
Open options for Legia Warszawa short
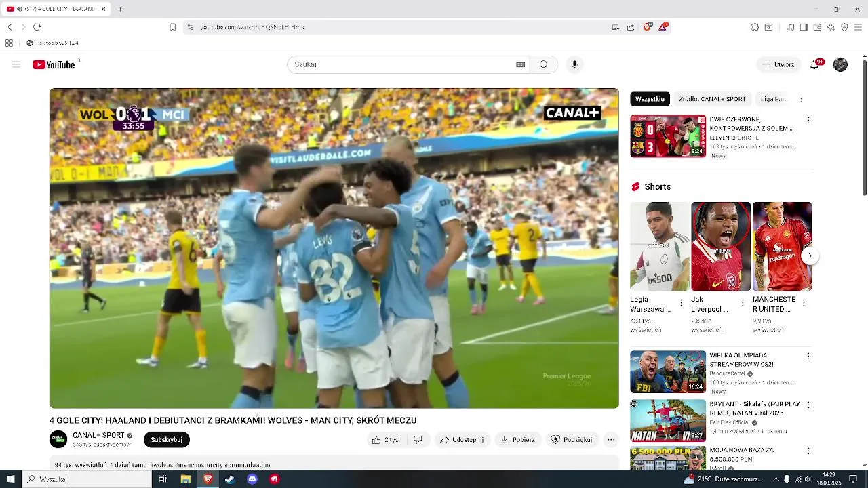(682, 303)
